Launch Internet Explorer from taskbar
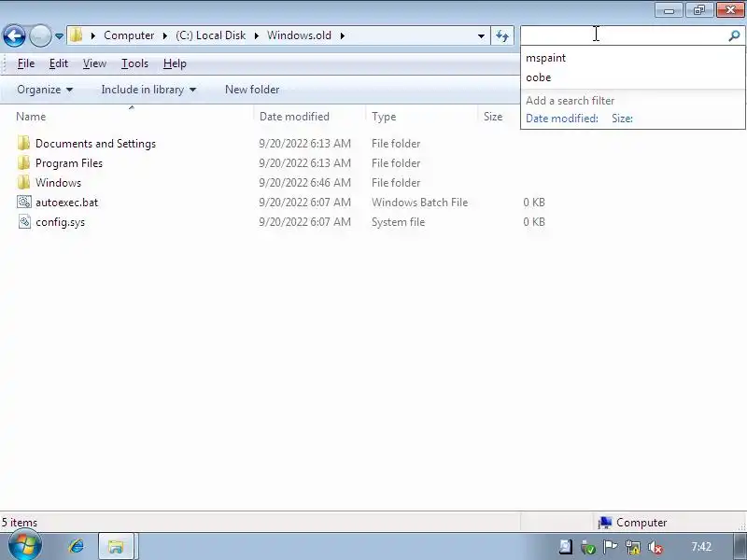Image resolution: width=747 pixels, height=560 pixels. 77,546
